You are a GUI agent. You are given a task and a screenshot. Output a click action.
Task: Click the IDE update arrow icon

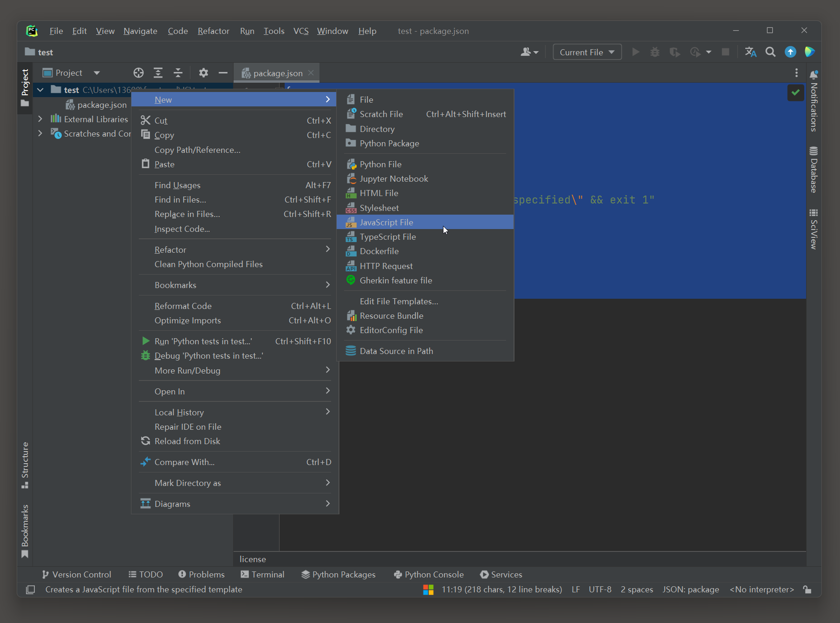pos(790,52)
